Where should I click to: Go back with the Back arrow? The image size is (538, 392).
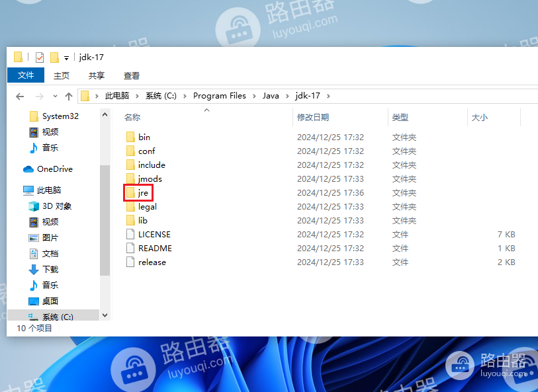click(20, 97)
